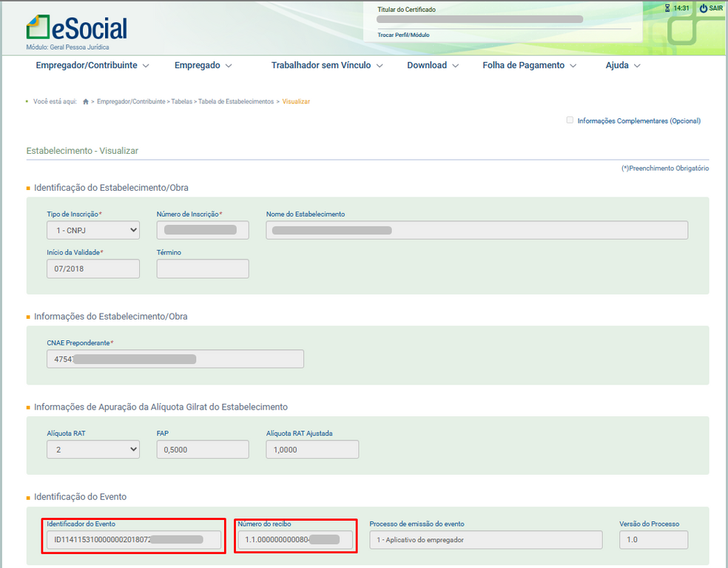Go to Tabela de Estabelecimentos breadcrumb
The height and width of the screenshot is (568, 728).
(236, 101)
